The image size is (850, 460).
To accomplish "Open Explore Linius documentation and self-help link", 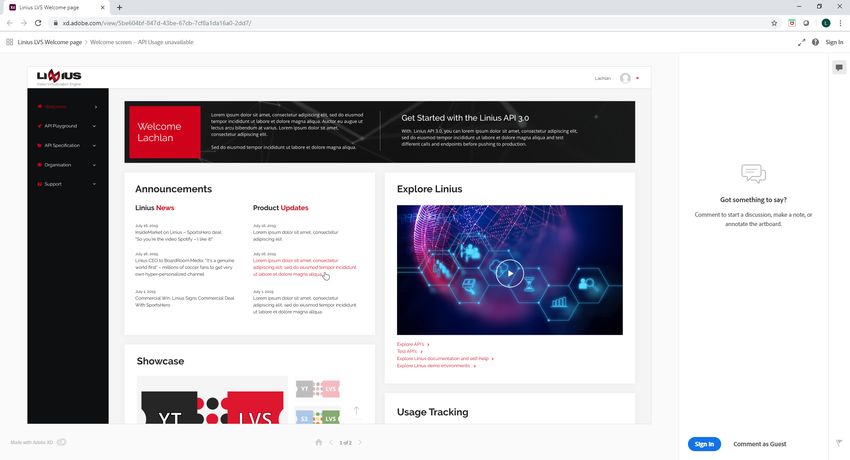I will [445, 359].
